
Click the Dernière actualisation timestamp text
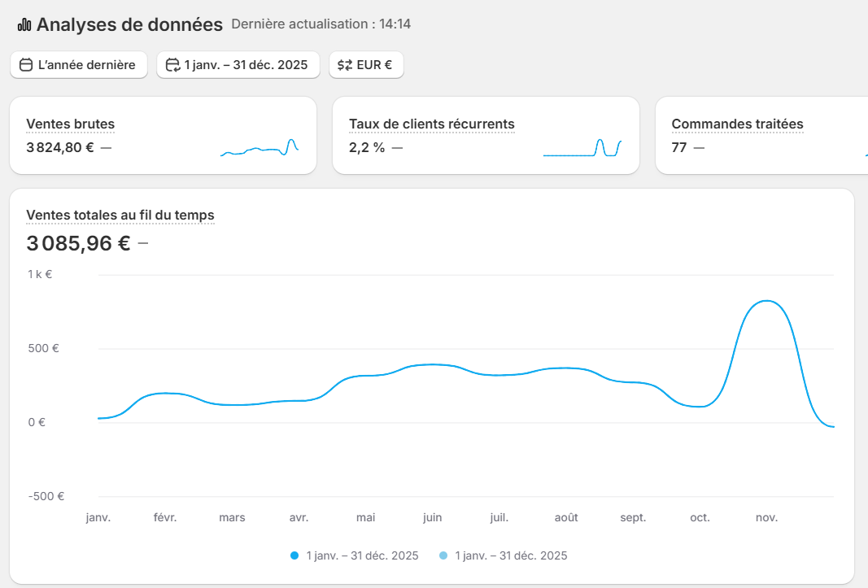pos(321,24)
